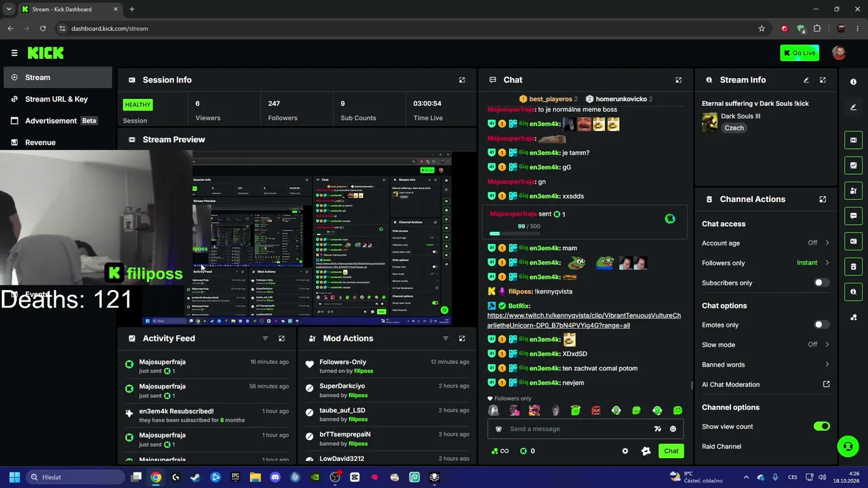Expand the Chat panel to fullscreen

point(678,80)
